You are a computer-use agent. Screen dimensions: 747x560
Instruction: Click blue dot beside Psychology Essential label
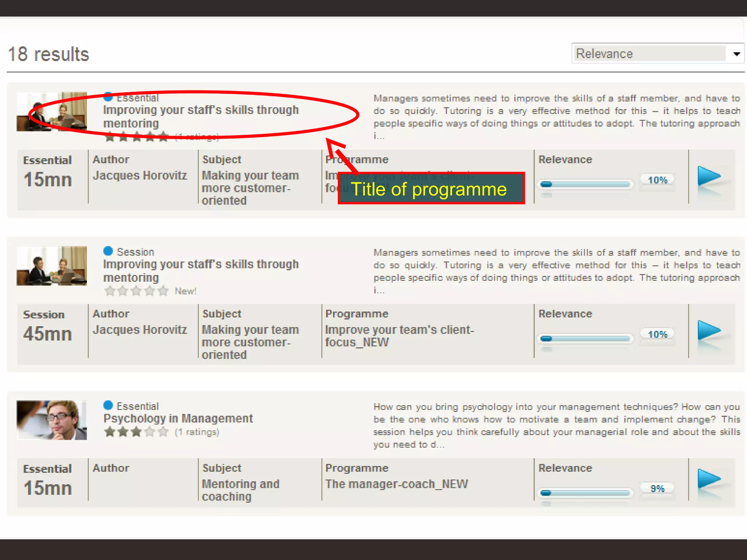pos(108,405)
